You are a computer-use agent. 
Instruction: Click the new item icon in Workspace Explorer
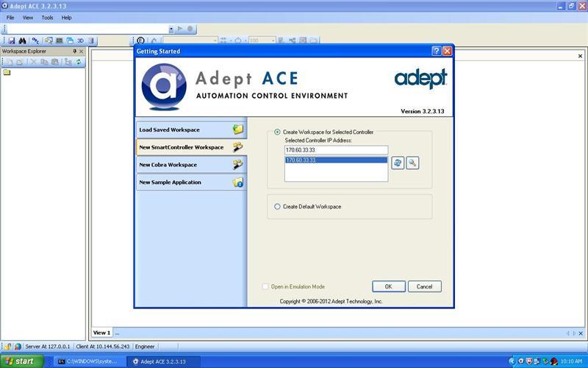pos(10,62)
